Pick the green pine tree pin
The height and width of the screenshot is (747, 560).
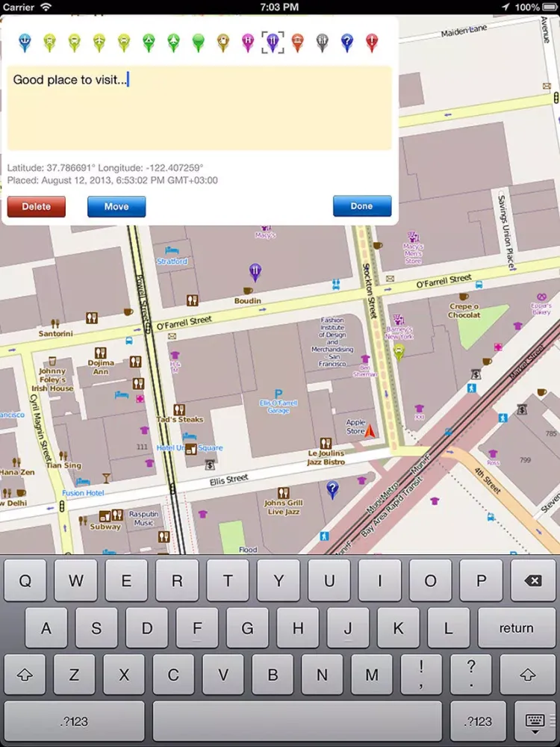coord(173,43)
